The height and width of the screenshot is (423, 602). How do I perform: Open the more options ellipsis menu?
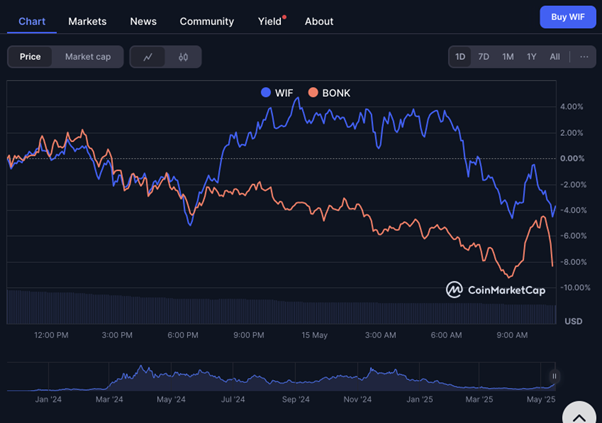click(584, 56)
